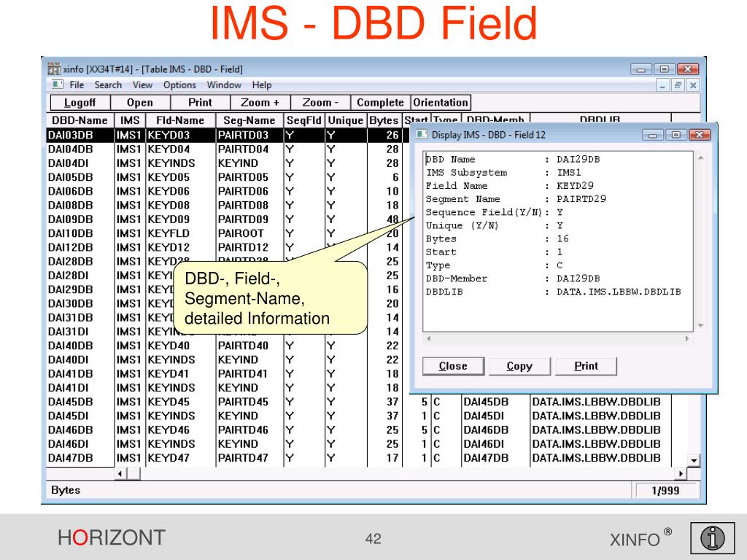The image size is (747, 560).
Task: Click the red X of the Display IMS dialog
Action: pyautogui.click(x=699, y=135)
